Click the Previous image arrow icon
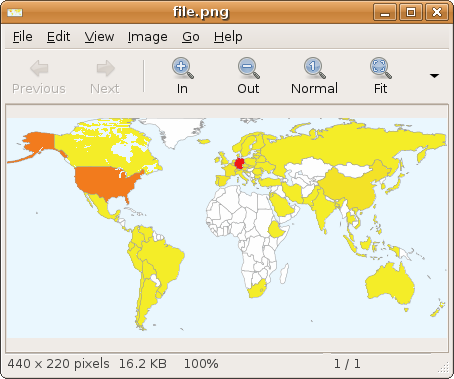The image size is (454, 379). 39,68
